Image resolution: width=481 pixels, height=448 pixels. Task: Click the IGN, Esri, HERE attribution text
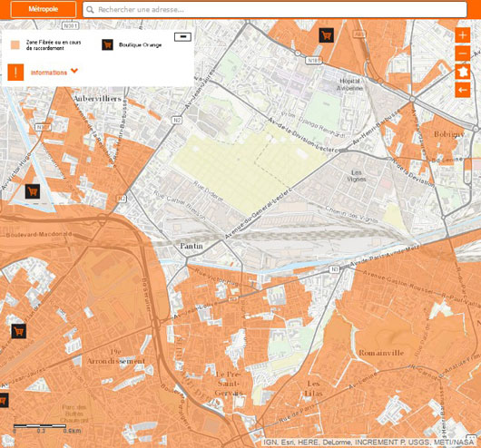tap(368, 443)
